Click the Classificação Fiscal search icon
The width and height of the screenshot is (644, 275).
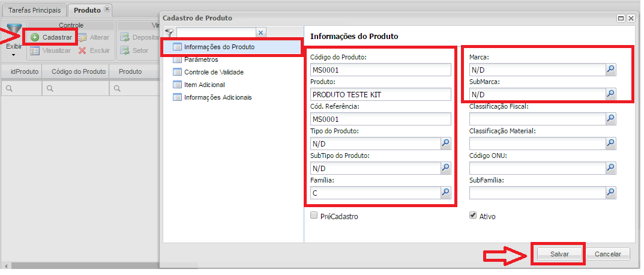(x=610, y=119)
